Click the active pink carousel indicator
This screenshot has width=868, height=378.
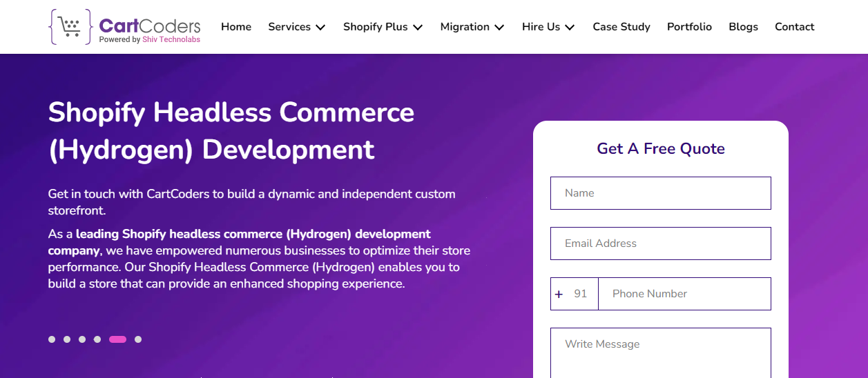118,339
